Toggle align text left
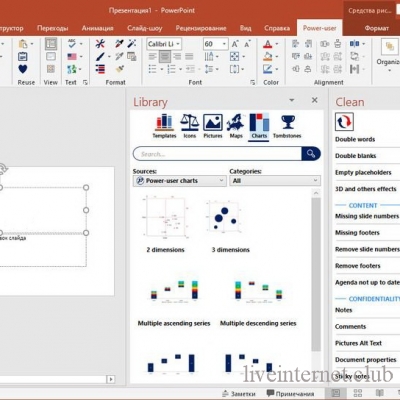400x400 pixels. tap(153, 56)
